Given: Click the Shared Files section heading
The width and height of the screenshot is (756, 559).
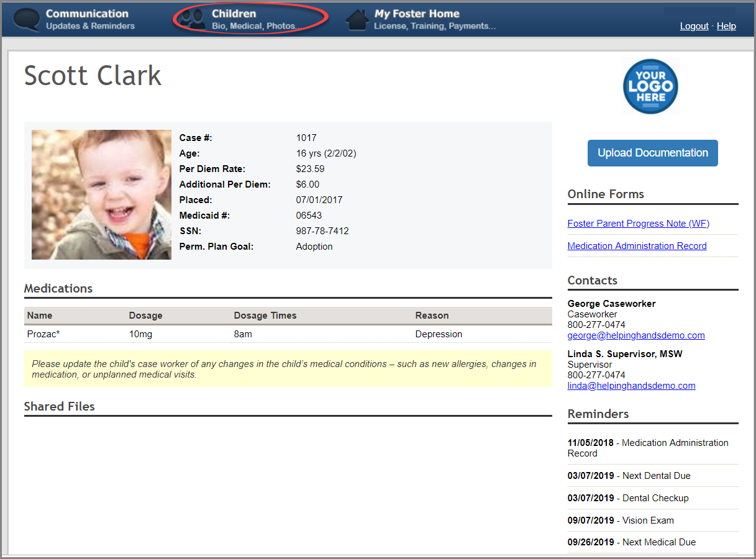Looking at the screenshot, I should 59,406.
